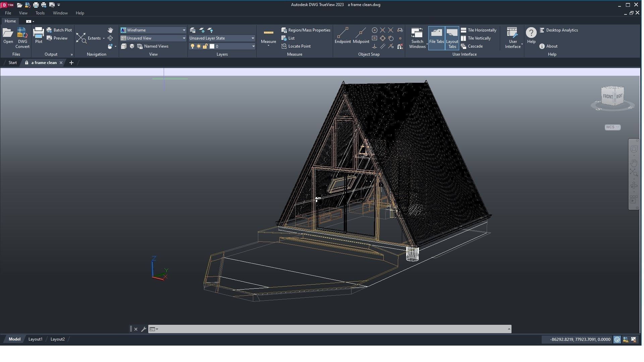
Task: Click the Locate Point tool
Action: click(296, 46)
